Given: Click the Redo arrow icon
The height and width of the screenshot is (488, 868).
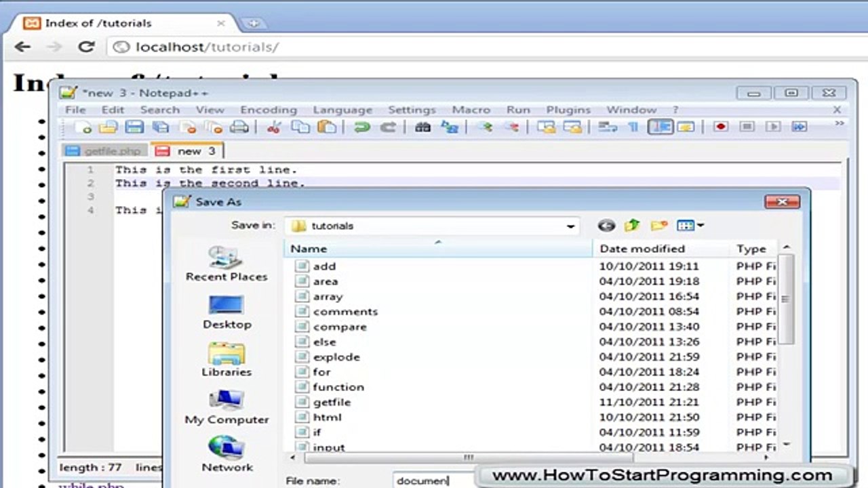Looking at the screenshot, I should pyautogui.click(x=388, y=127).
